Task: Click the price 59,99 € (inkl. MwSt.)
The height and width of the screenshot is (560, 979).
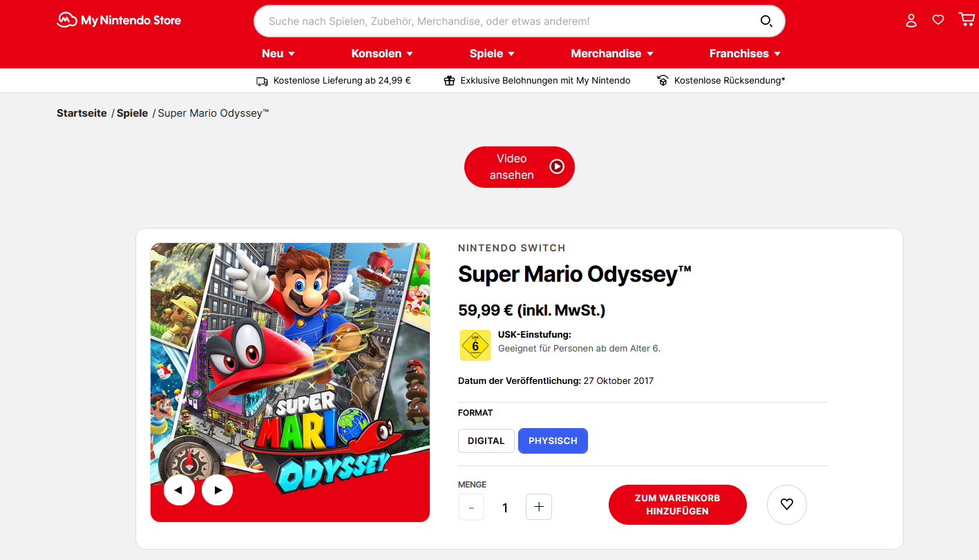Action: 532,311
